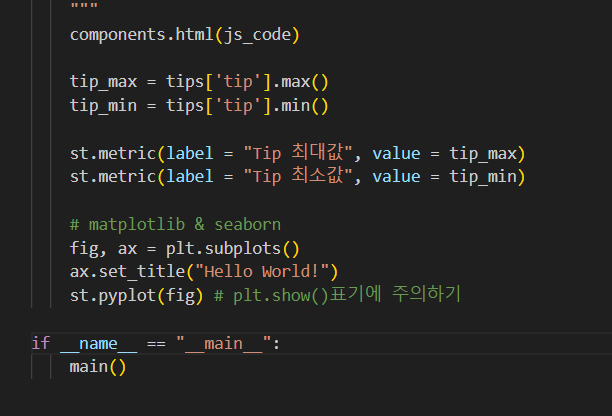The height and width of the screenshot is (416, 612).
Task: Click the main() call at bottom
Action: pos(98,367)
